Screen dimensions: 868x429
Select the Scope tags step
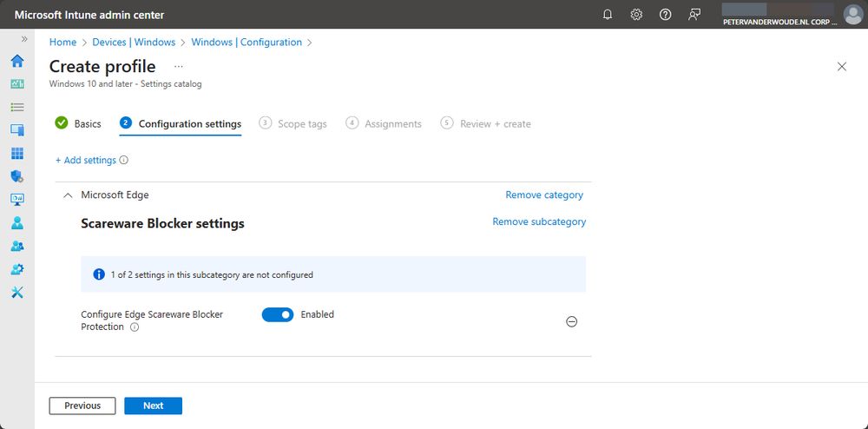click(x=293, y=123)
